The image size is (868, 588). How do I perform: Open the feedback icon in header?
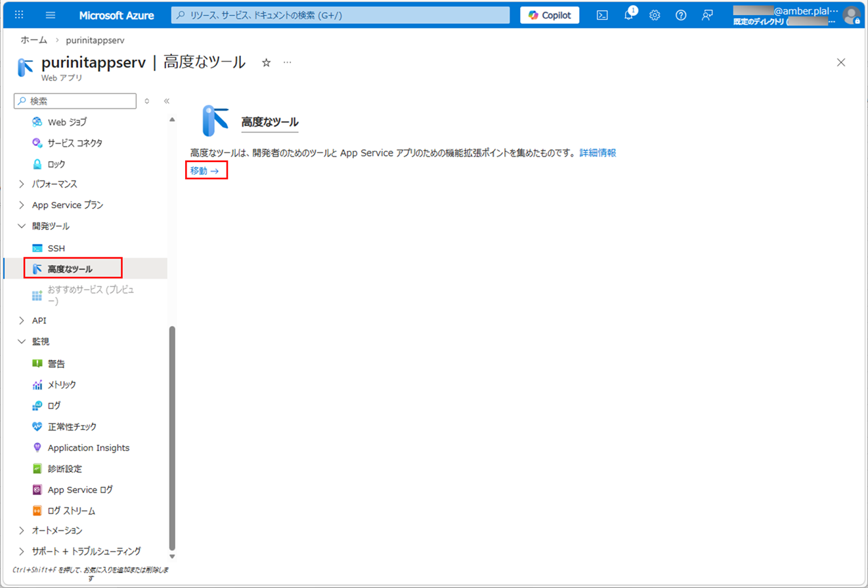707,15
